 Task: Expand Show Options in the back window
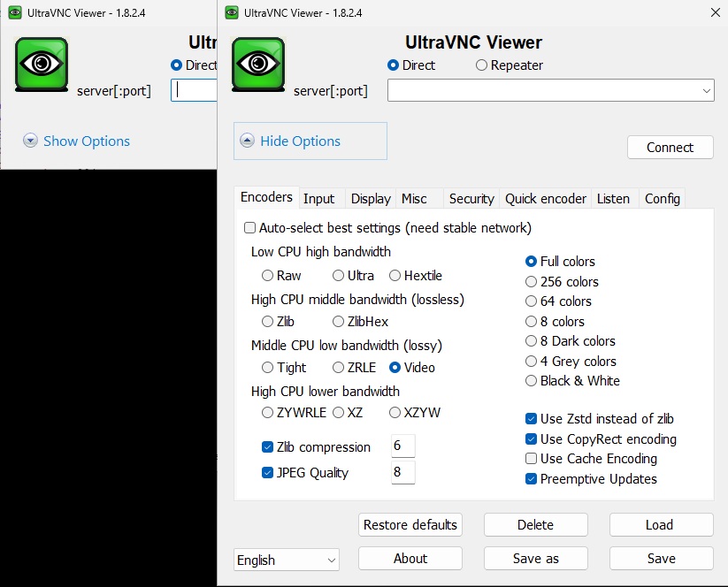pos(77,141)
